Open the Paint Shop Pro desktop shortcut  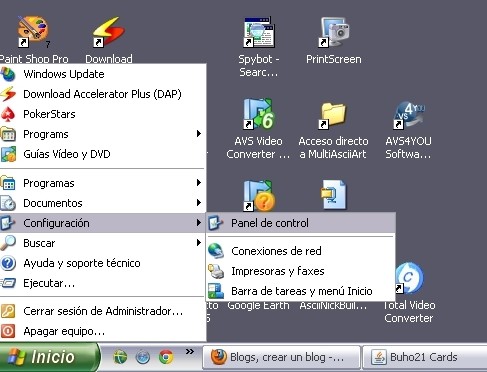click(x=32, y=32)
